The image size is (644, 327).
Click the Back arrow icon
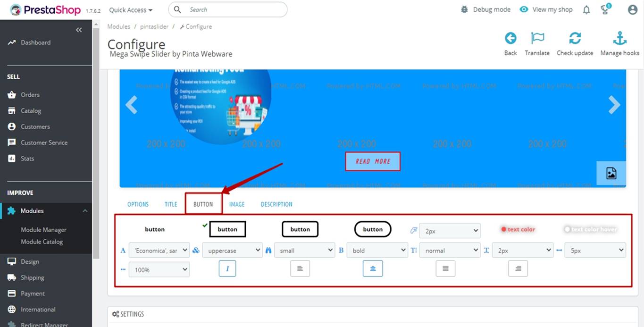coord(510,38)
